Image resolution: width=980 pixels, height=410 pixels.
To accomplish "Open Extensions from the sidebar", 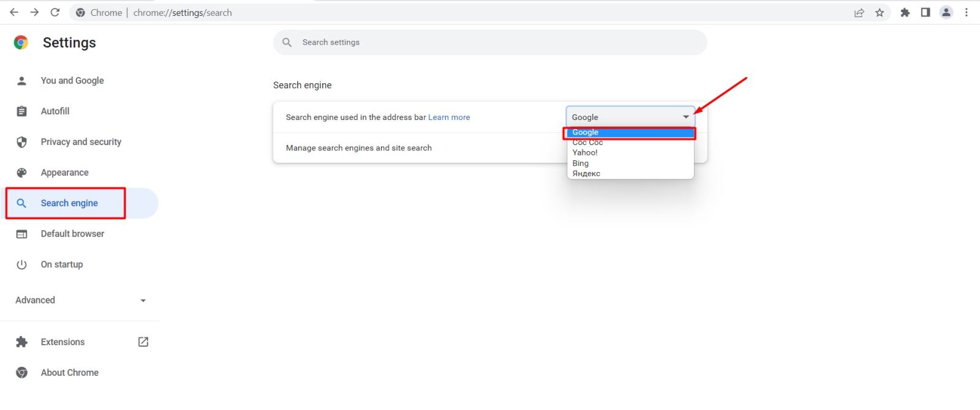I will (62, 342).
